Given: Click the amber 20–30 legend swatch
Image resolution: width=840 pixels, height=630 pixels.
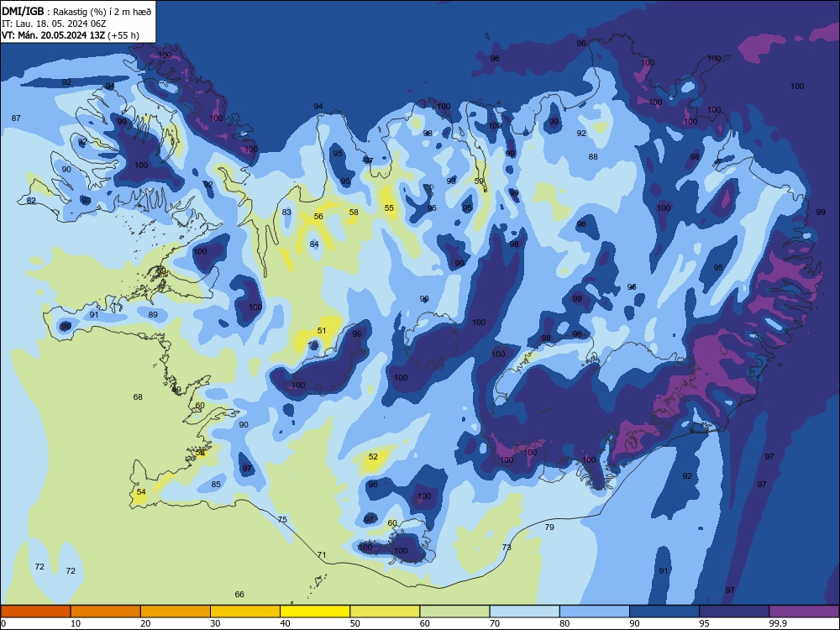Looking at the screenshot, I should [x=176, y=612].
